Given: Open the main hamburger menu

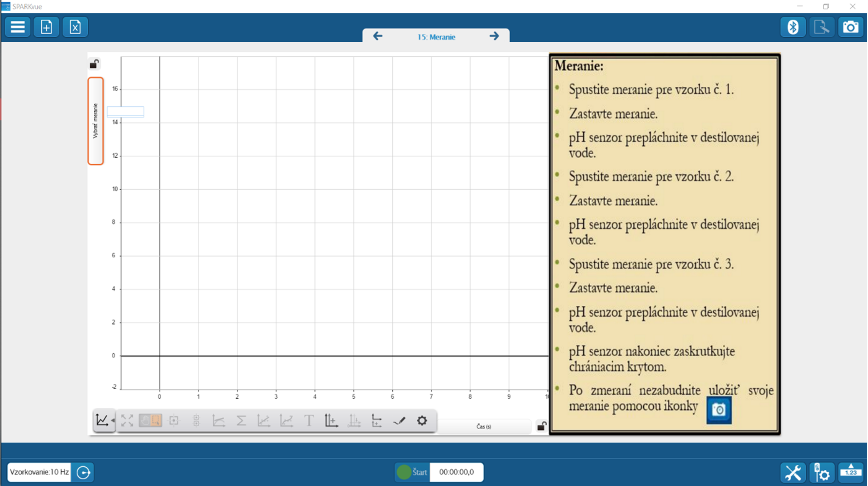Looking at the screenshot, I should 18,27.
